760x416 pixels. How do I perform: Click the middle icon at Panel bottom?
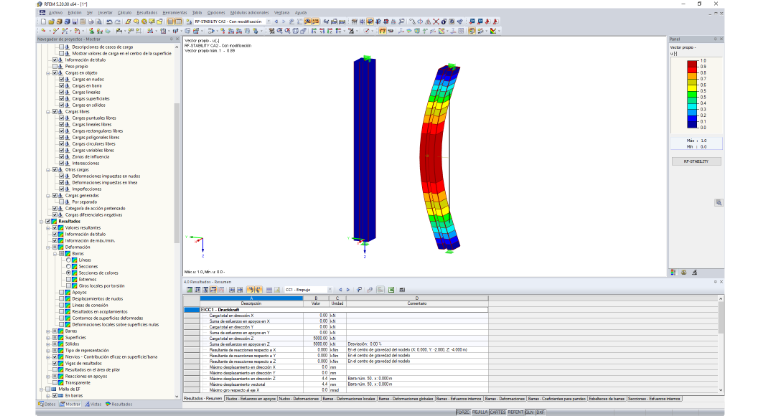[x=683, y=272]
